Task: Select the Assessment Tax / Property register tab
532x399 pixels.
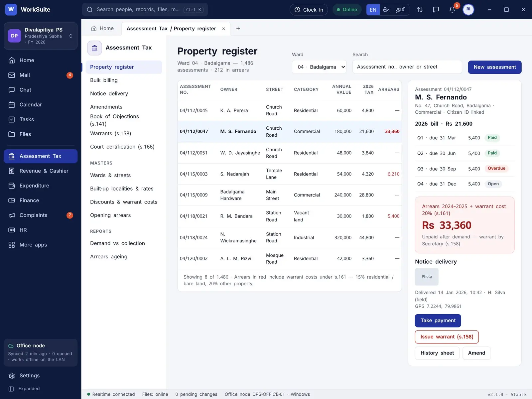Action: click(x=171, y=29)
